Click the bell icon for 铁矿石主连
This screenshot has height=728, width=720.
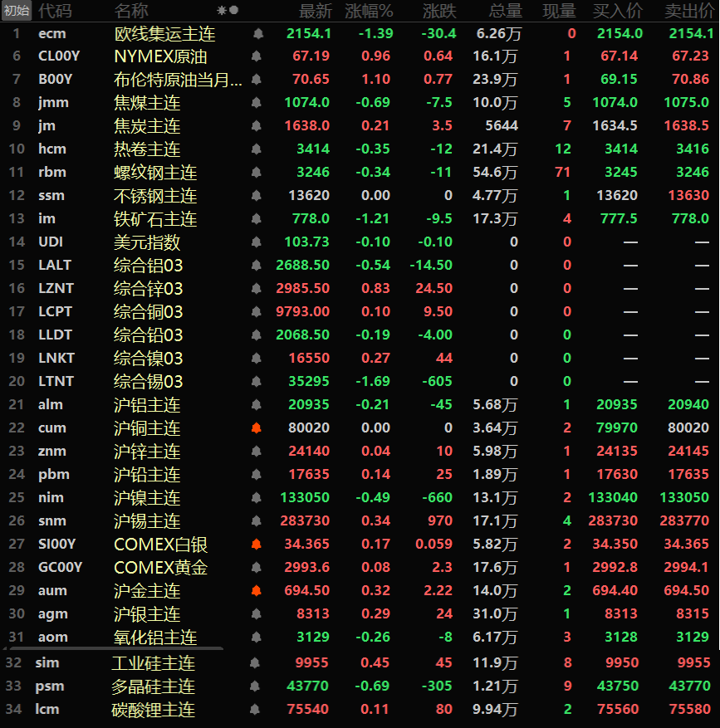257,219
